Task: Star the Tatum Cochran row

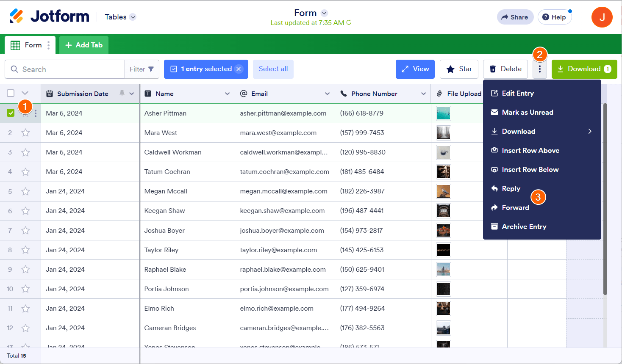Action: coord(25,172)
